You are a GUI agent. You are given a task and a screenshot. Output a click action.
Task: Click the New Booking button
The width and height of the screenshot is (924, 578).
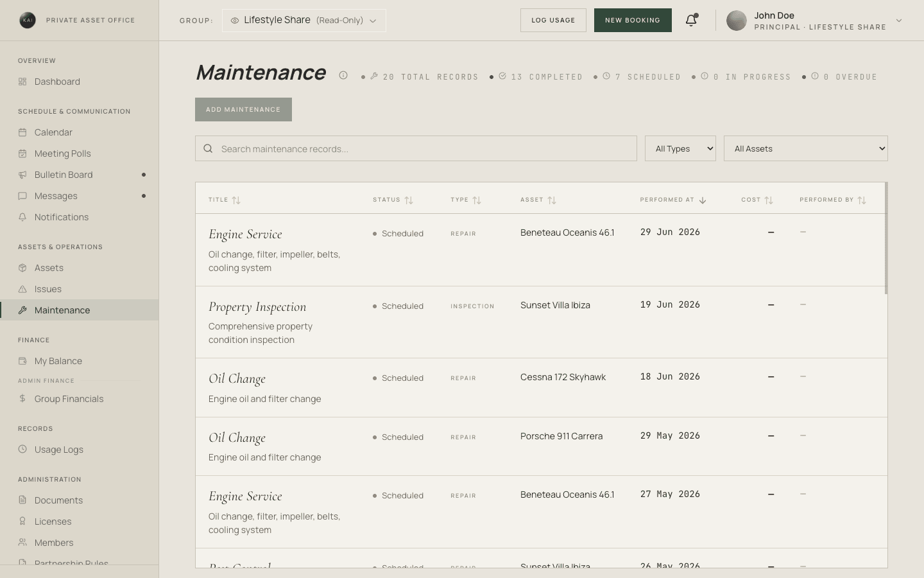point(633,21)
